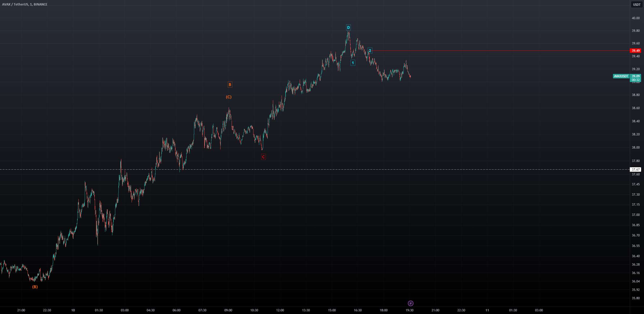Click the AVAX / TetherUS symbol title

pyautogui.click(x=25, y=4)
